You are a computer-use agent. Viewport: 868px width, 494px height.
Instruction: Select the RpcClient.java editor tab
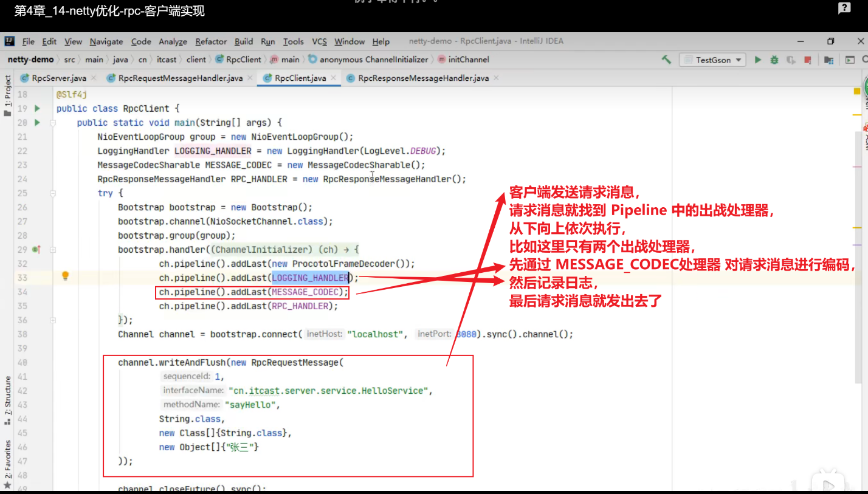(300, 78)
